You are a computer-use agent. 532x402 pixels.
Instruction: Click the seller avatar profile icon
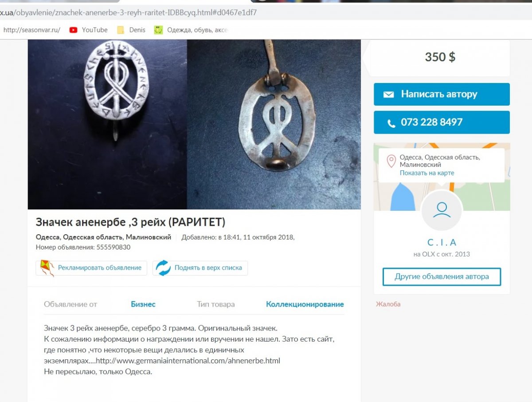(442, 210)
